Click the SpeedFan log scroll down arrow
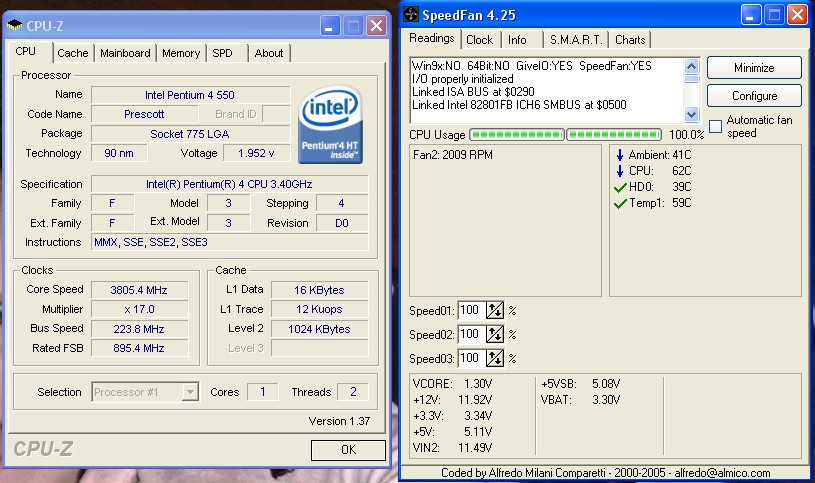 (x=691, y=114)
